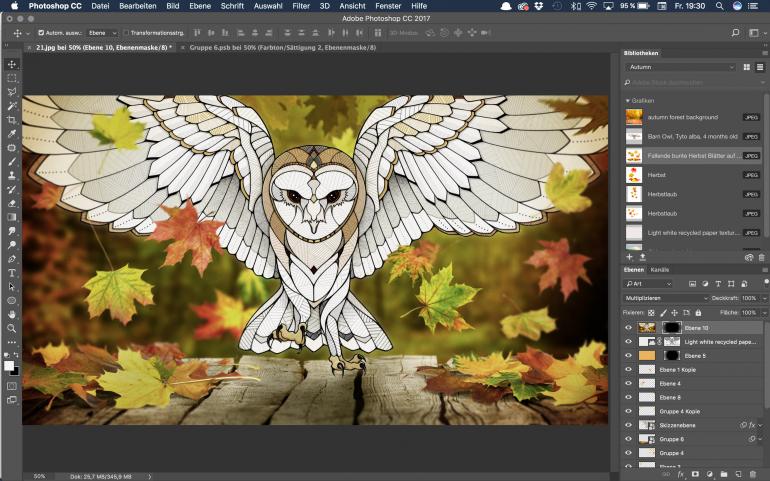The image size is (770, 481).
Task: Select the Type tool
Action: coord(12,273)
